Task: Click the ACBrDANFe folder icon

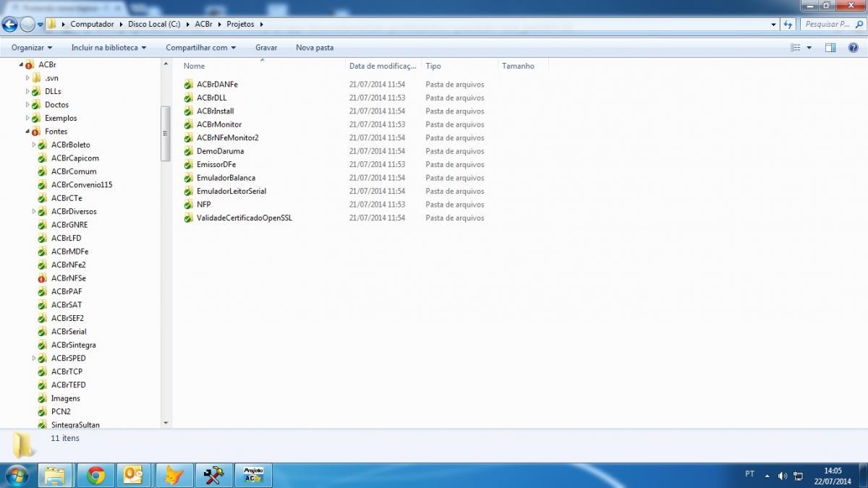Action: coord(189,85)
